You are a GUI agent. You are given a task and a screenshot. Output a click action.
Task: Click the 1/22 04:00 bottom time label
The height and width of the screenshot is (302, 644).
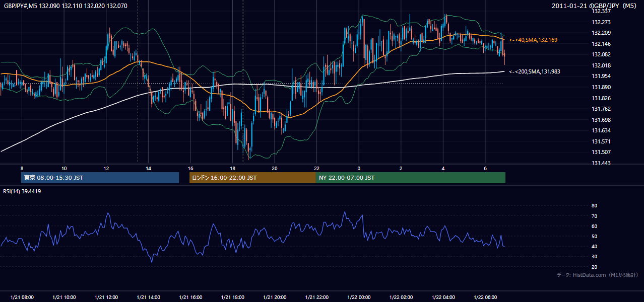(x=443, y=297)
